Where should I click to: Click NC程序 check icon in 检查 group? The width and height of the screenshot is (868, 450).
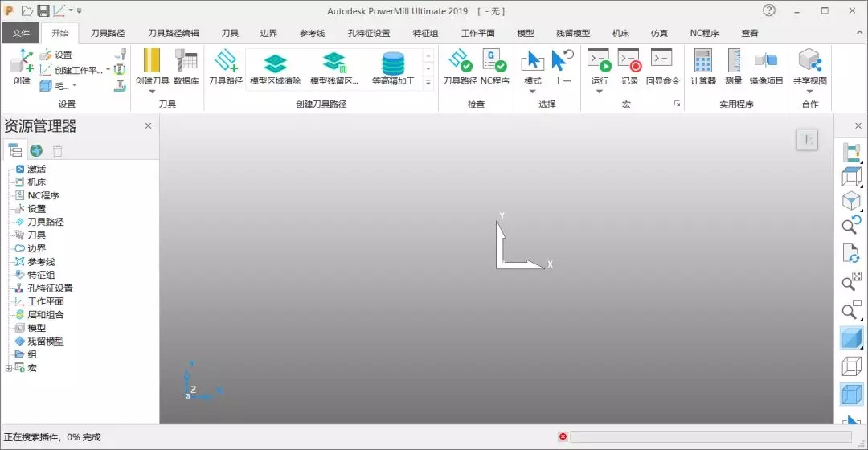click(494, 60)
